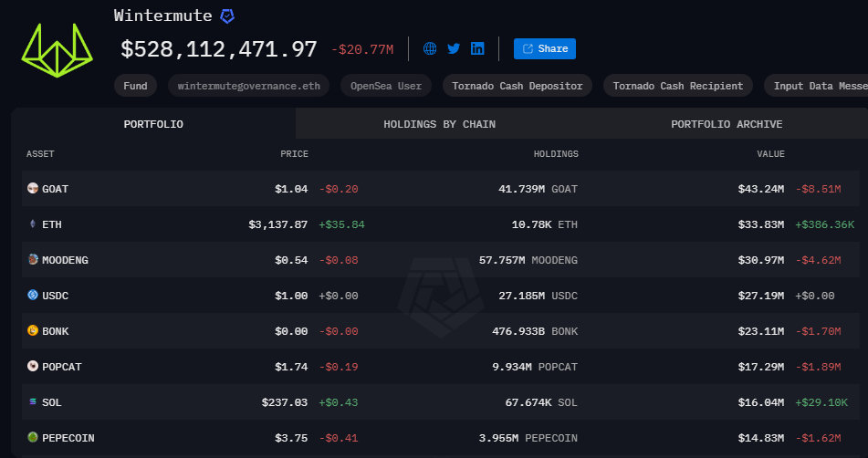This screenshot has width=868, height=458.
Task: Click the 9.934M POPCAT holdings
Action: (535, 367)
